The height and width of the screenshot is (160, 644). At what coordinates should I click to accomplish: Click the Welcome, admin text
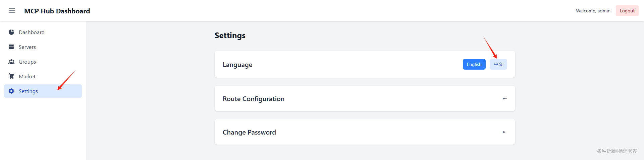[593, 11]
